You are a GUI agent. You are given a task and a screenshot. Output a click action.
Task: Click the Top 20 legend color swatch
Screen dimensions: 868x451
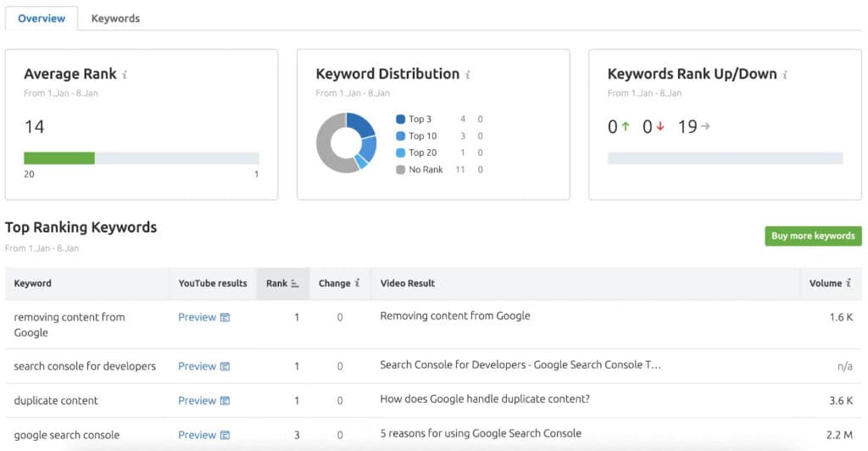click(400, 153)
